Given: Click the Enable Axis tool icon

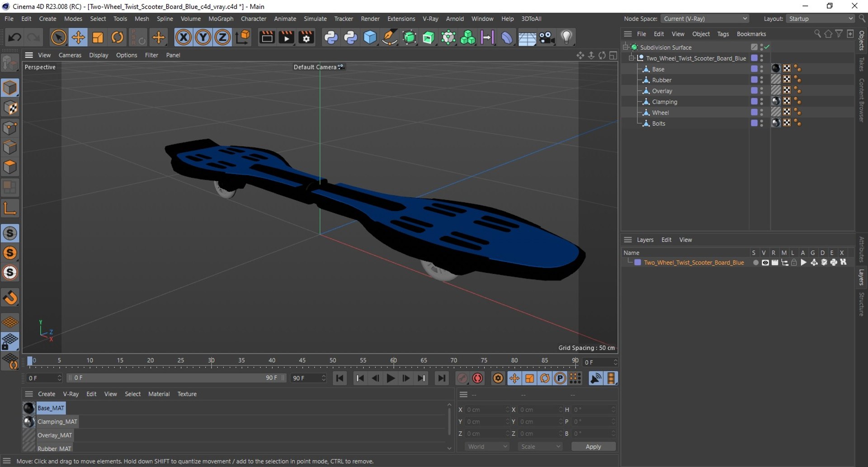Looking at the screenshot, I should tap(10, 208).
